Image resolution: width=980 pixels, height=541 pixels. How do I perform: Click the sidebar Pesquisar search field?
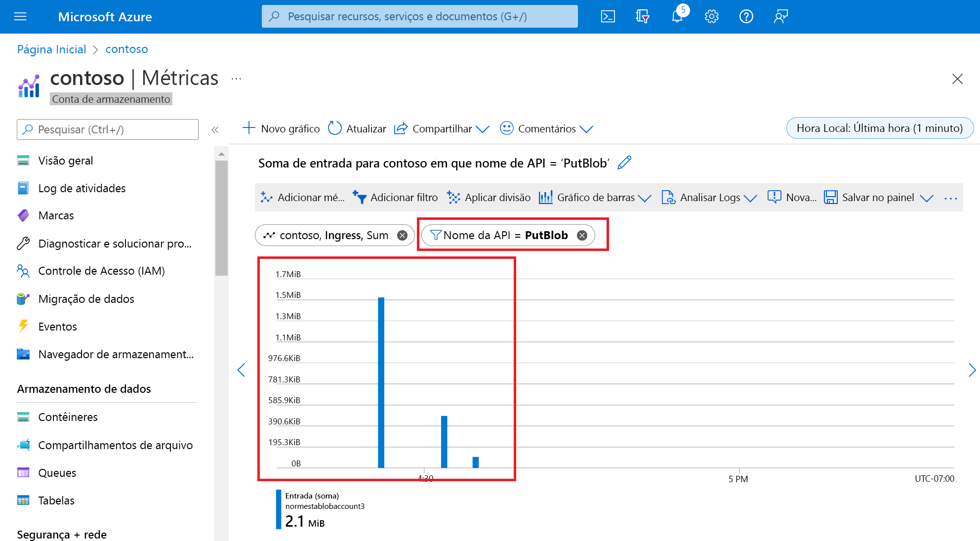pyautogui.click(x=108, y=129)
